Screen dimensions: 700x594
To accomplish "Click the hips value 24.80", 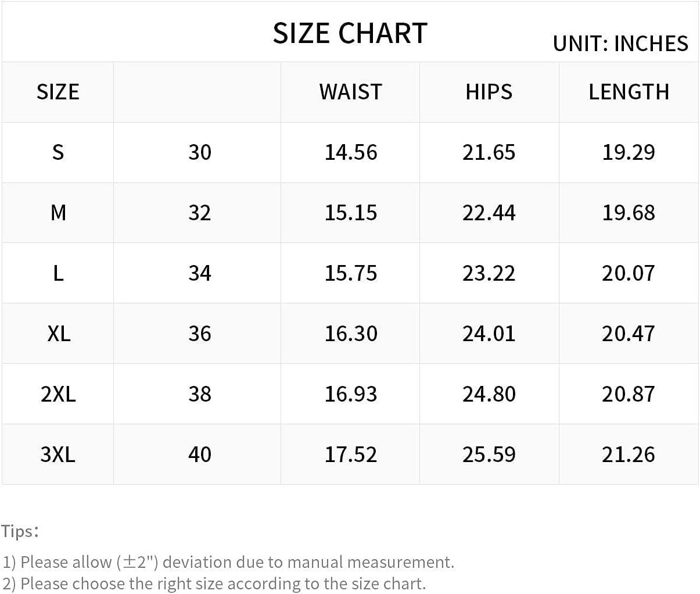I will pos(489,394).
